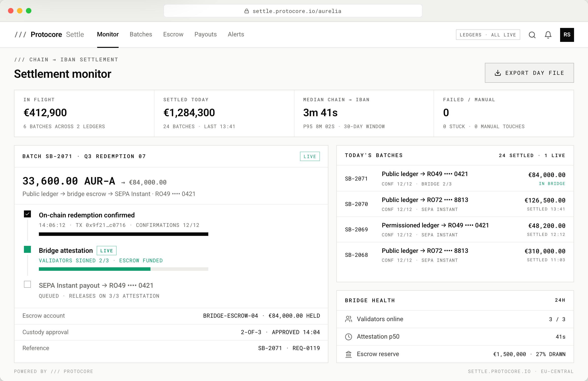Toggle the Bridge attestation green step box
Screen dimensions: 588x381
pyautogui.click(x=27, y=249)
